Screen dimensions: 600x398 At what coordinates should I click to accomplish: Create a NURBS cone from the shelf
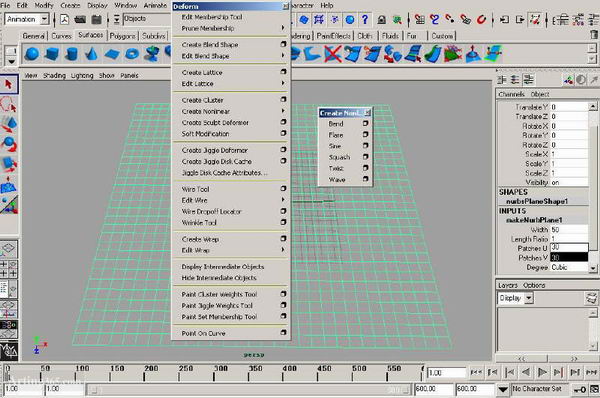tap(91, 54)
